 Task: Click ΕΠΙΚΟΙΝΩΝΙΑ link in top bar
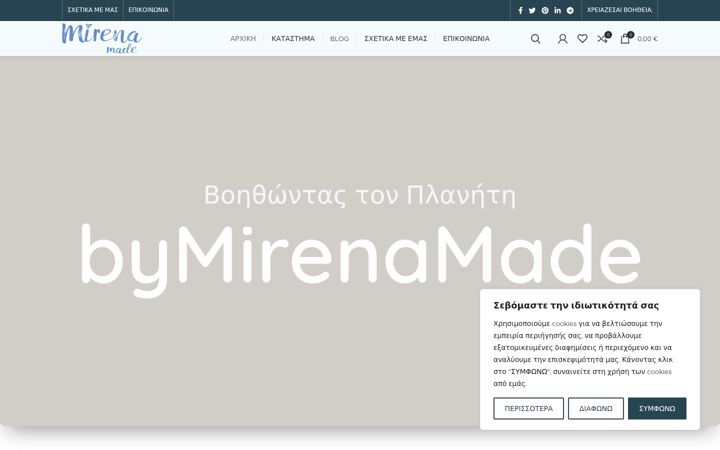pyautogui.click(x=148, y=10)
